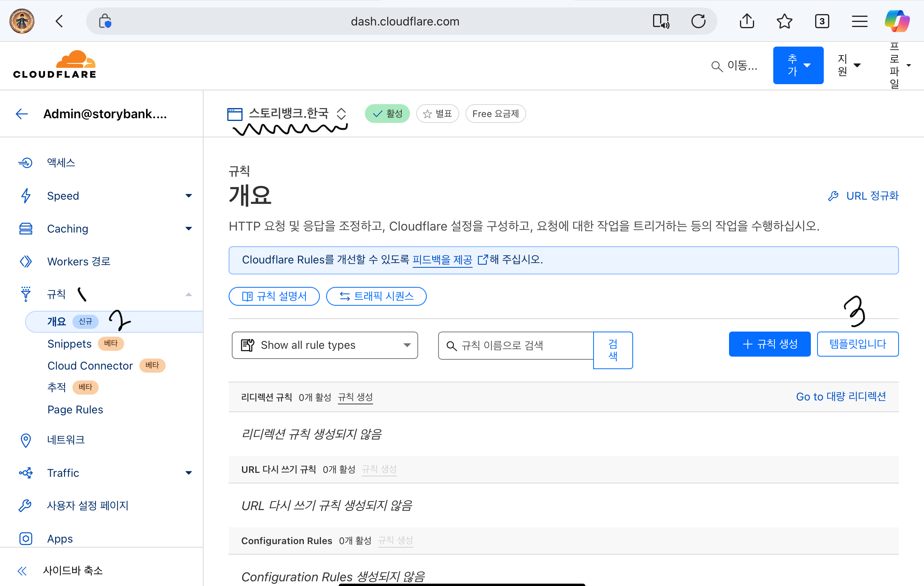Click the Workers 경로 diamond icon
The height and width of the screenshot is (586, 924).
pyautogui.click(x=25, y=261)
